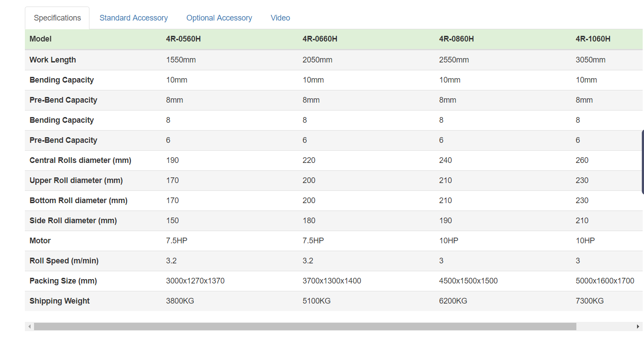Click the 5100KG shipping weight value
This screenshot has height=349, width=644.
pyautogui.click(x=316, y=301)
